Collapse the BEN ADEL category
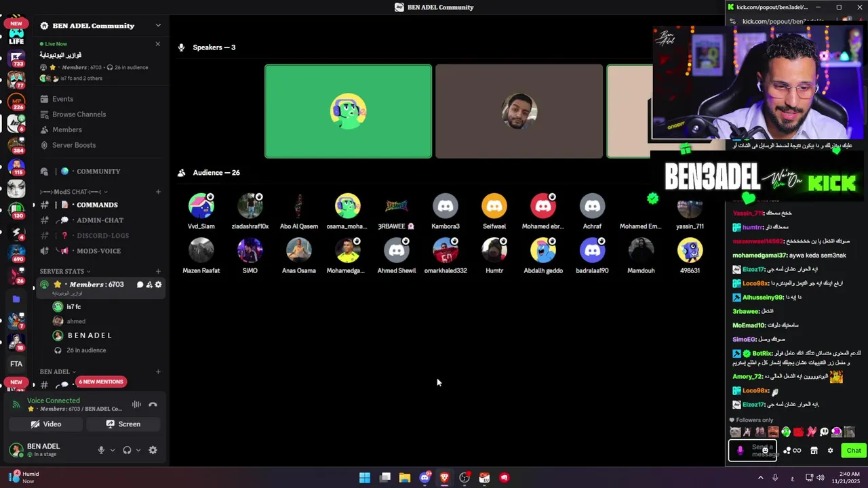The height and width of the screenshot is (488, 868). click(x=58, y=372)
